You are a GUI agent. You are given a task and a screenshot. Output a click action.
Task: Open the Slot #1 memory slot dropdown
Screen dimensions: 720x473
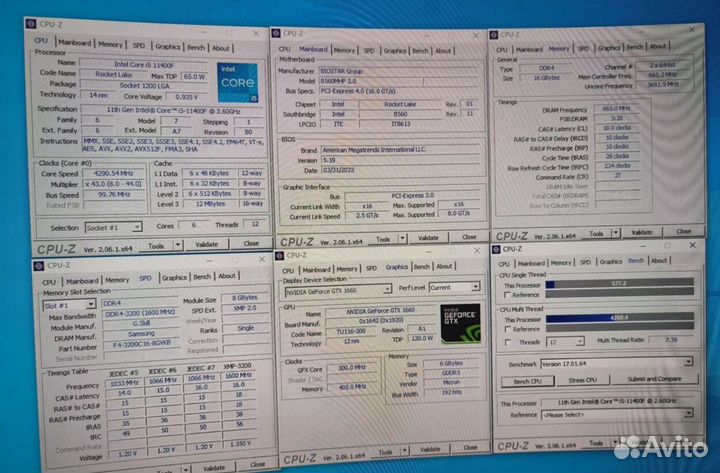(69, 305)
